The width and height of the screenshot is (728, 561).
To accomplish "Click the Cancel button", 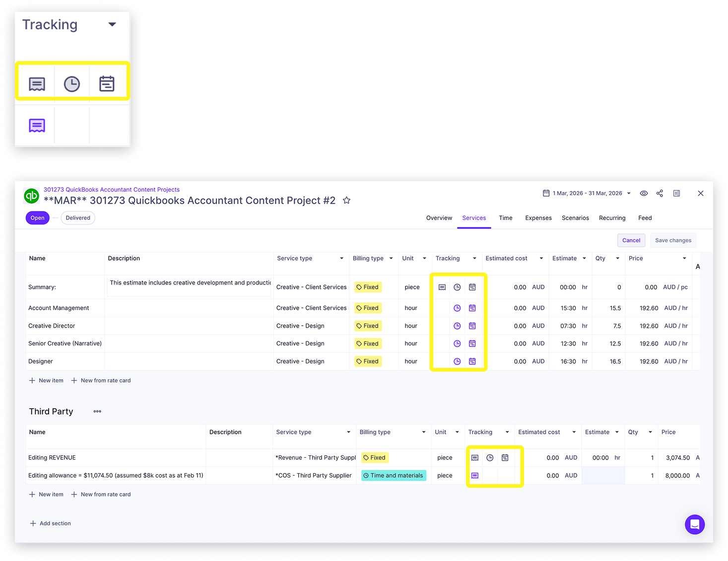I will click(631, 240).
